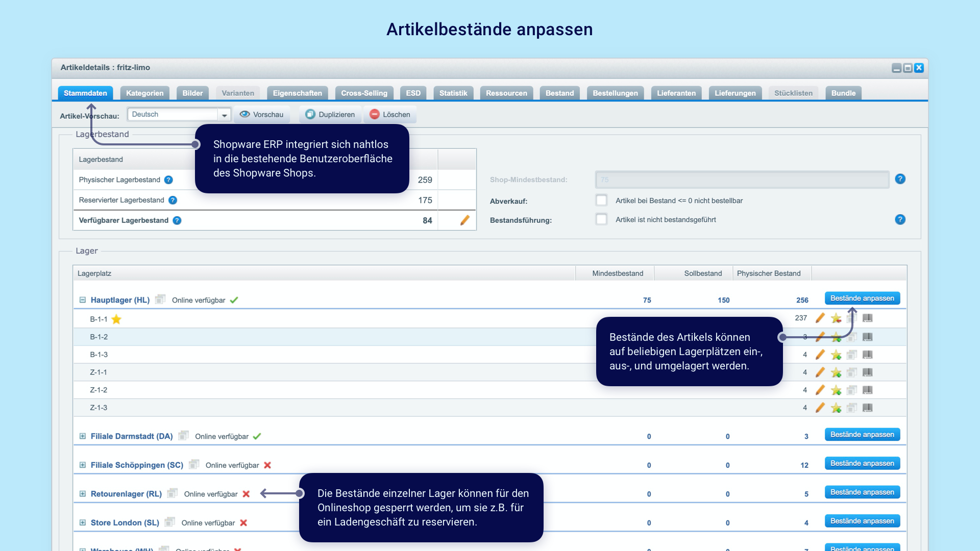Set bin Z-1-2 as default via star
The height and width of the screenshot is (551, 980).
(836, 390)
